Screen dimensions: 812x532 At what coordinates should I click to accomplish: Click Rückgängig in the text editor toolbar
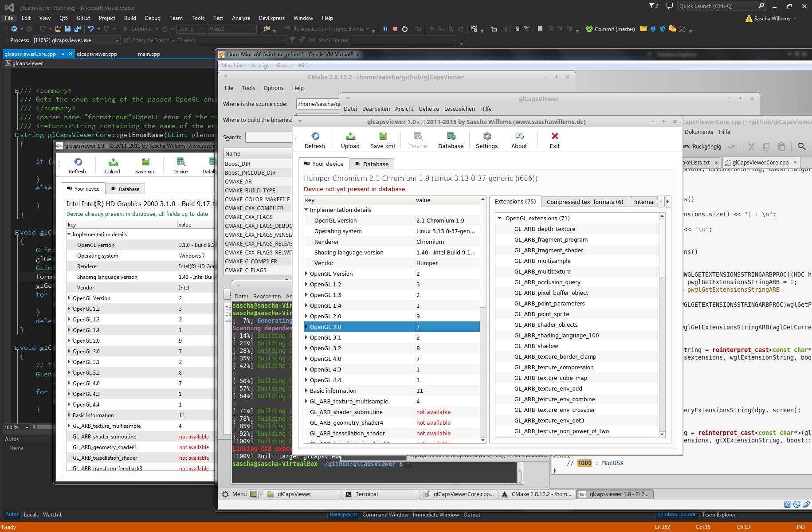coord(703,146)
